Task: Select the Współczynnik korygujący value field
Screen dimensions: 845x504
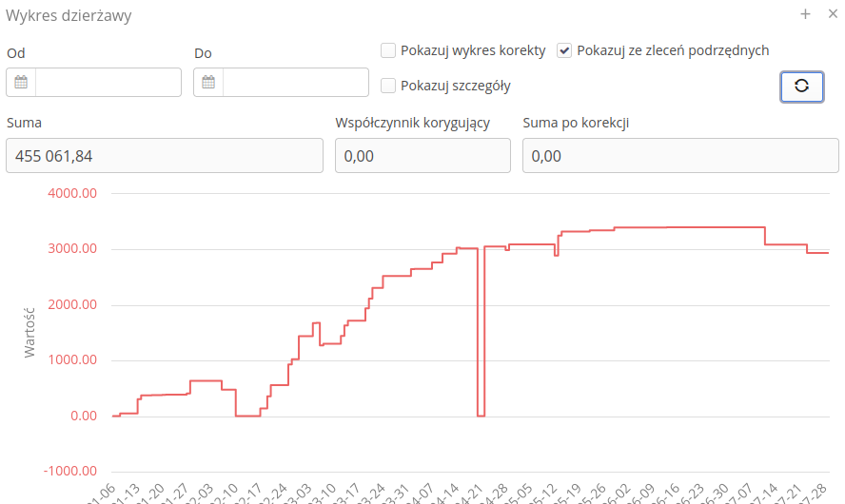Action: pos(422,156)
